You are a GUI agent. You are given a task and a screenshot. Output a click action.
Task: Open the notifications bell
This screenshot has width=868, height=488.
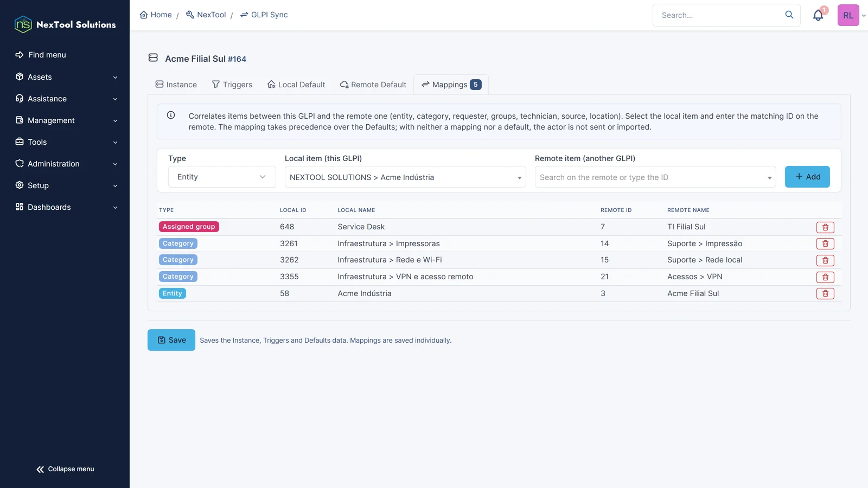818,15
